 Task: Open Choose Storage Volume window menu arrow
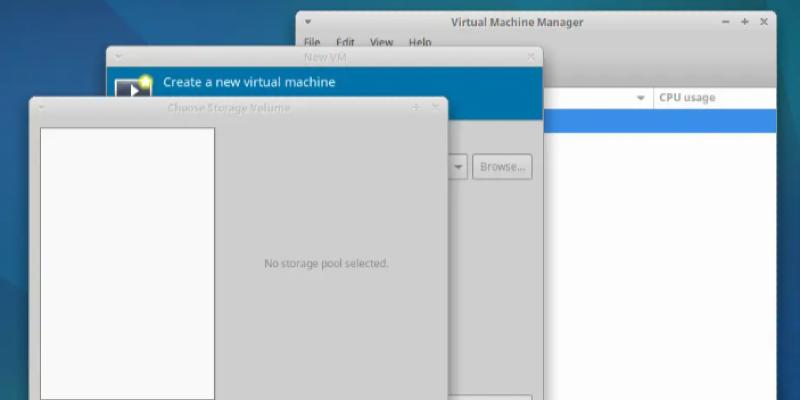[41, 107]
